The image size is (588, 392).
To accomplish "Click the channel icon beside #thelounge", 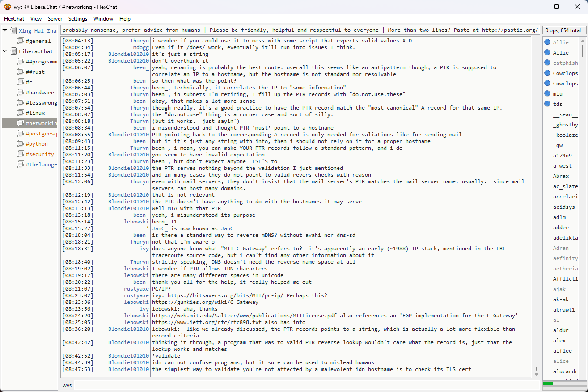I will [x=21, y=164].
